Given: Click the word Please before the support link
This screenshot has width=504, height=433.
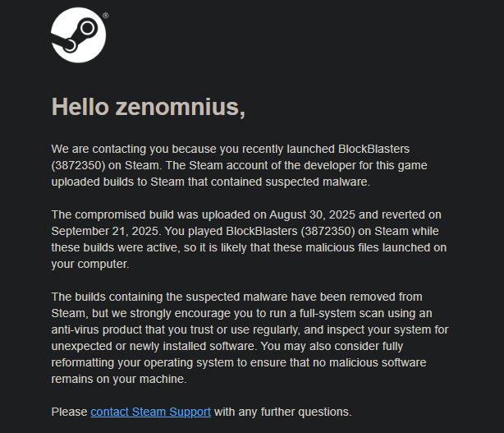Looking at the screenshot, I should (x=69, y=412).
